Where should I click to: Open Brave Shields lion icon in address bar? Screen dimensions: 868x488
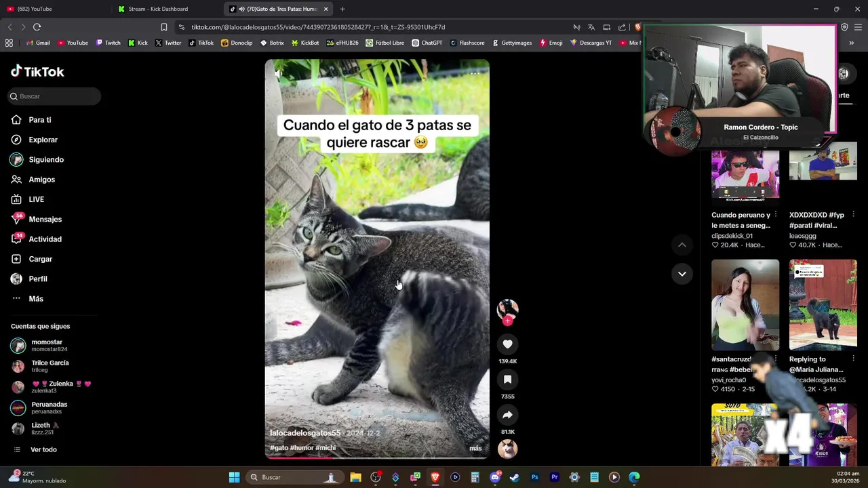pos(637,27)
